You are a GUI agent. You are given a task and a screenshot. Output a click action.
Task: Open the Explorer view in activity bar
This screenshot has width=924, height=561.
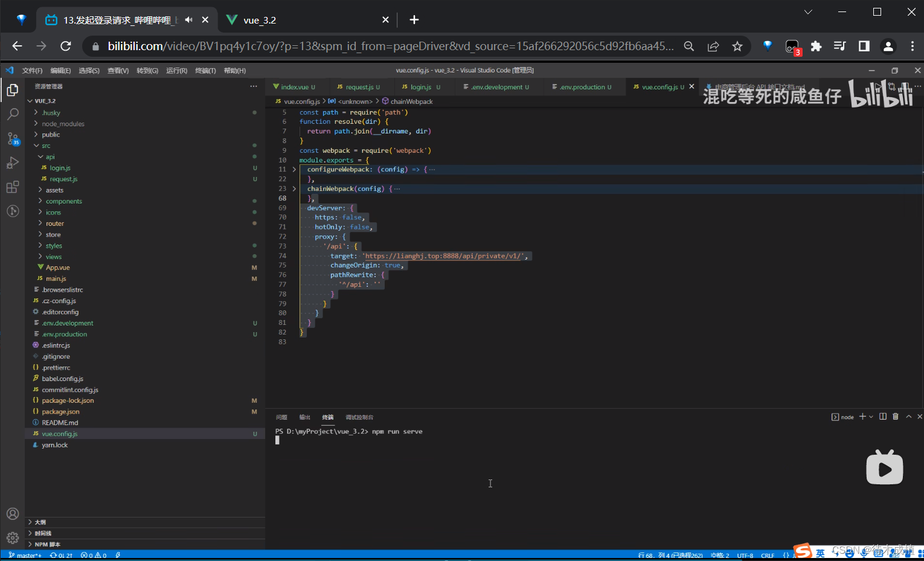12,91
